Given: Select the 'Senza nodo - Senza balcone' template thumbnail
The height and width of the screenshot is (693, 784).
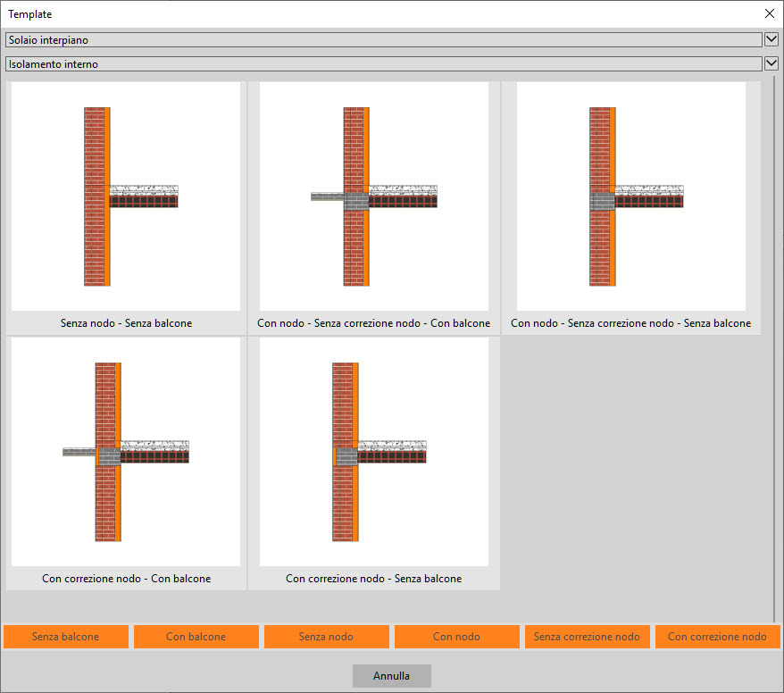Looking at the screenshot, I should pyautogui.click(x=126, y=196).
